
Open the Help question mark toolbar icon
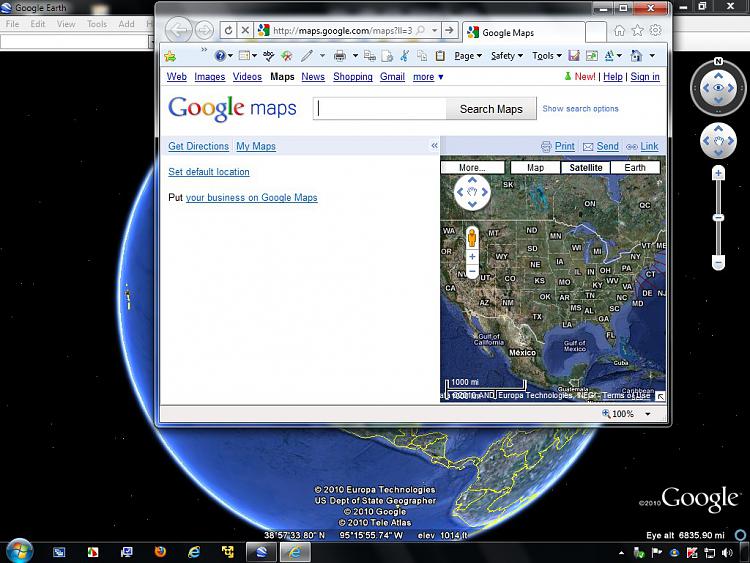[220, 56]
